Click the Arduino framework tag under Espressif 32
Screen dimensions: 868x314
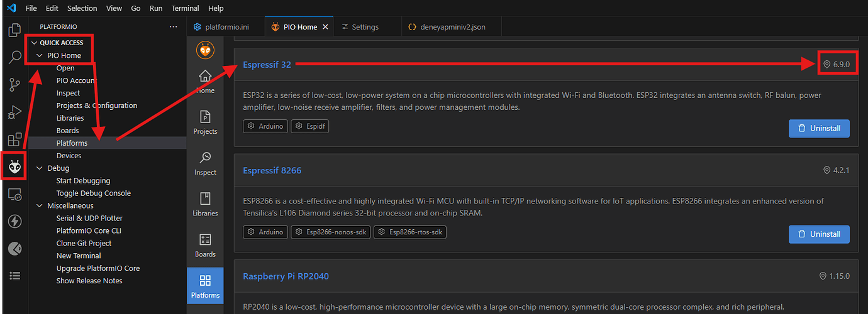[x=265, y=126]
